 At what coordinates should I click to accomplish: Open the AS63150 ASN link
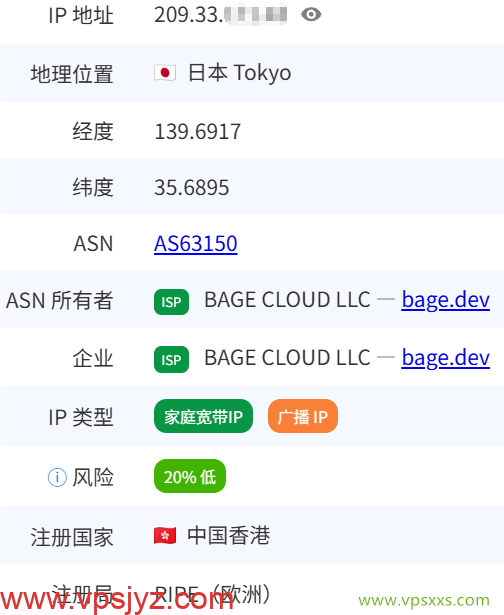(196, 244)
